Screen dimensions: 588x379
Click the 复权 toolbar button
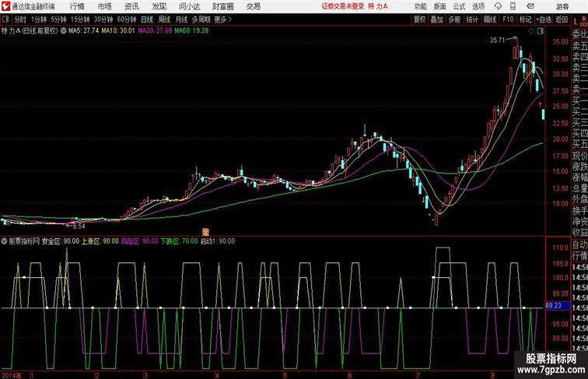[420, 19]
